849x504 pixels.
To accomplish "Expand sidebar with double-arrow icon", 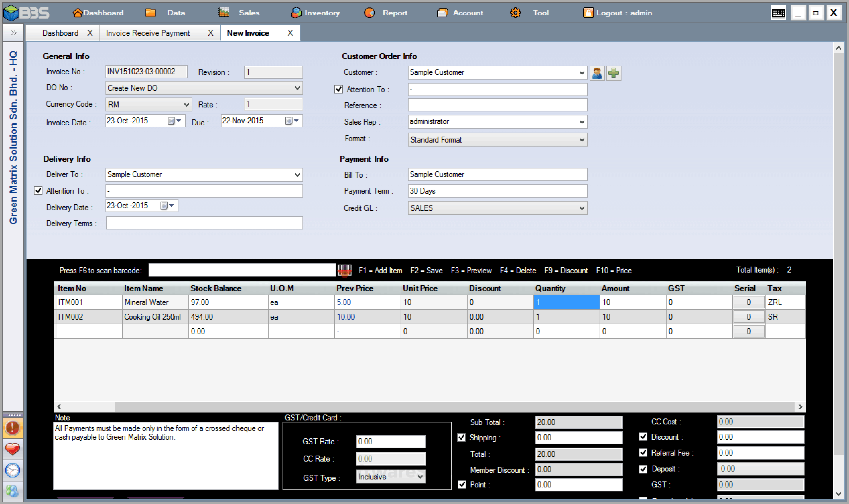I will pyautogui.click(x=14, y=33).
